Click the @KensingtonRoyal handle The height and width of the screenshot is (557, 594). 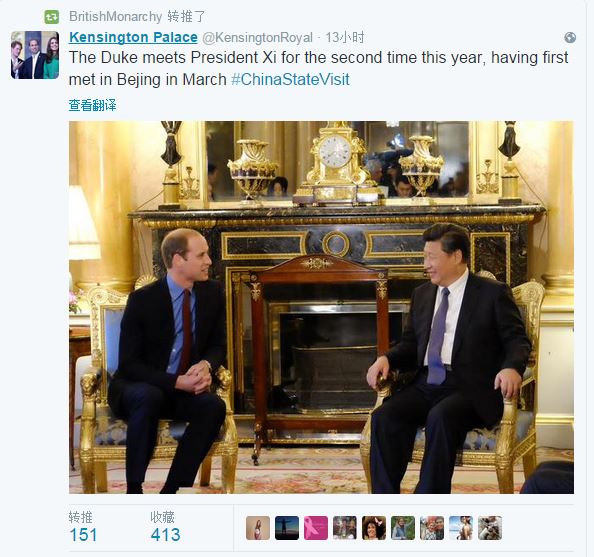(x=257, y=38)
